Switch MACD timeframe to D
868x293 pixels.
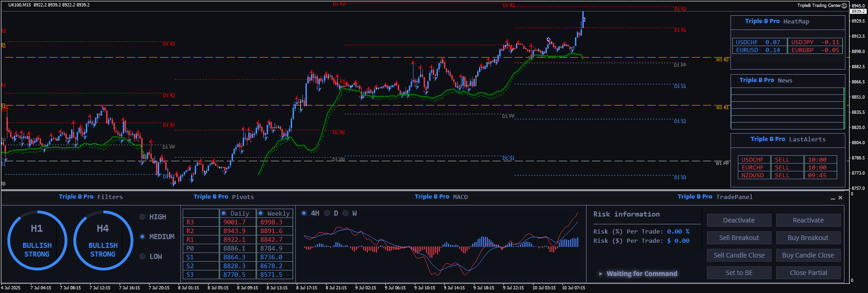click(x=327, y=213)
